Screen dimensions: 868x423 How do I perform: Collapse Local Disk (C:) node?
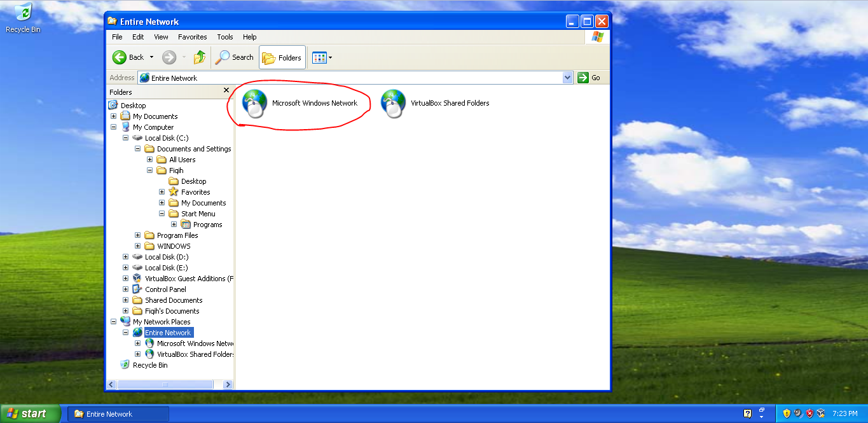pos(126,138)
